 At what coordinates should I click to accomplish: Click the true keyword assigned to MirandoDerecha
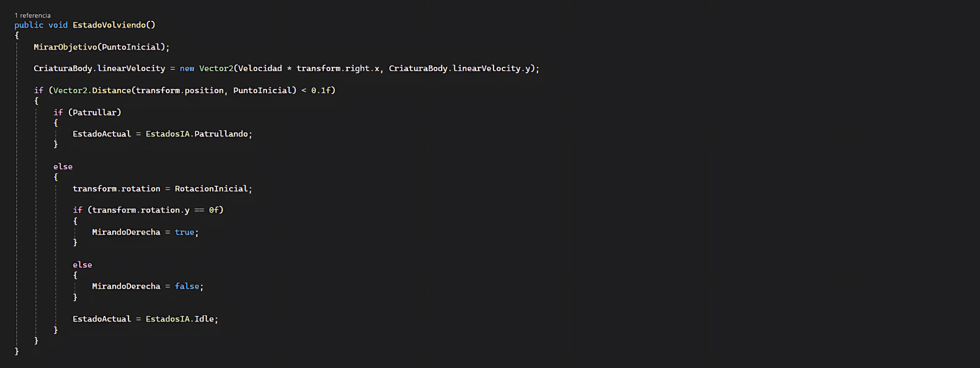pos(184,232)
